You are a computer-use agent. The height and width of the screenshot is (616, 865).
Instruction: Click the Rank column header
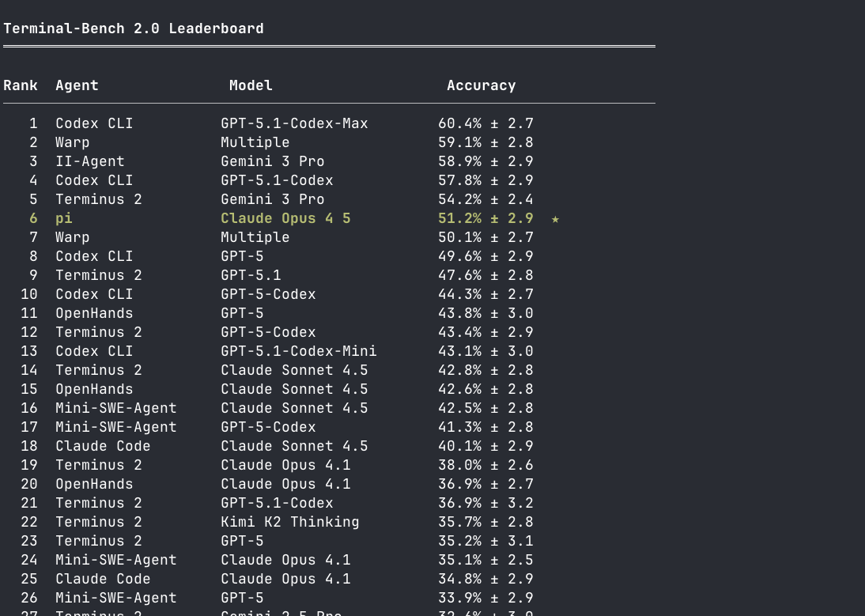click(21, 85)
